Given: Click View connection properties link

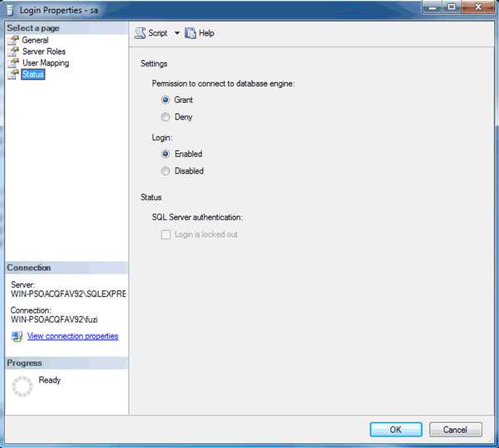Looking at the screenshot, I should coord(72,336).
